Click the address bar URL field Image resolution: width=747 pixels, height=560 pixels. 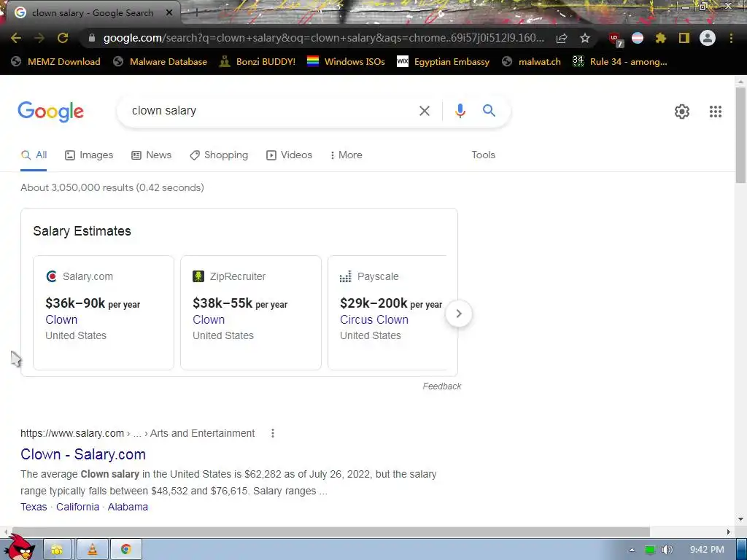click(323, 38)
